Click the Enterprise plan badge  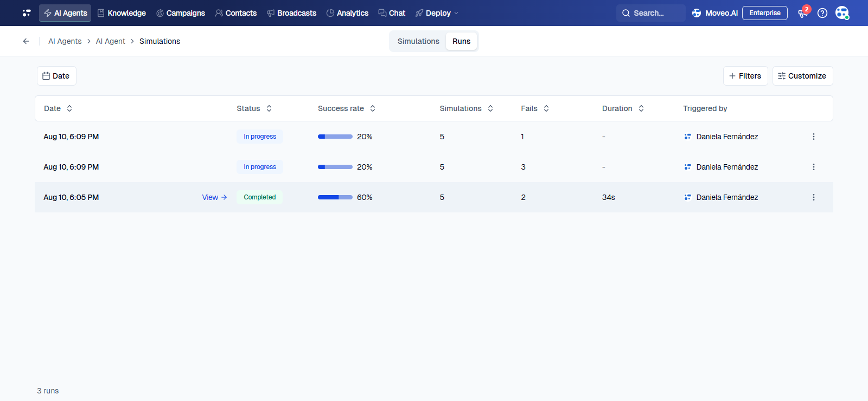[765, 13]
